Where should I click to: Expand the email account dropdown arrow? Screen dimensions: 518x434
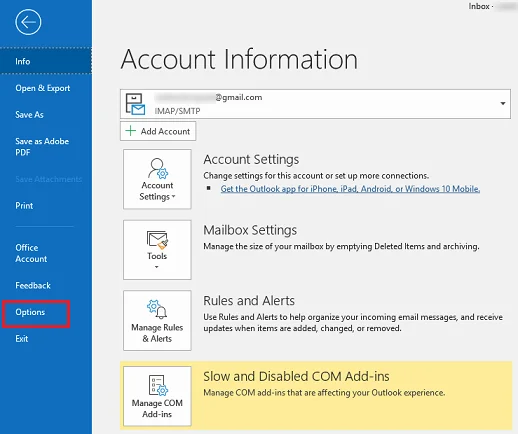(503, 104)
